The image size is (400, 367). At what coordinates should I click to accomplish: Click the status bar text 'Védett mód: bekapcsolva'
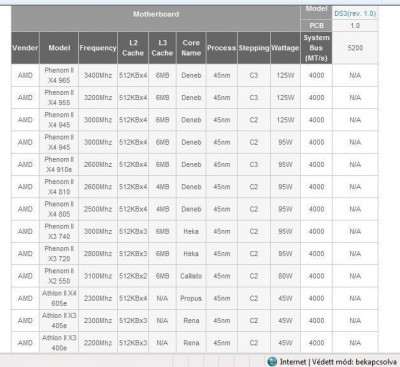[354, 362]
